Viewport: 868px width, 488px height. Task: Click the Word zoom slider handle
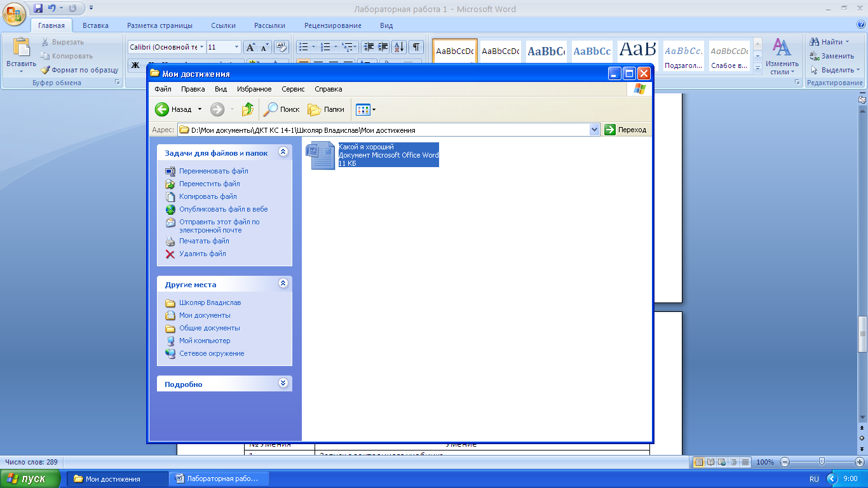822,462
